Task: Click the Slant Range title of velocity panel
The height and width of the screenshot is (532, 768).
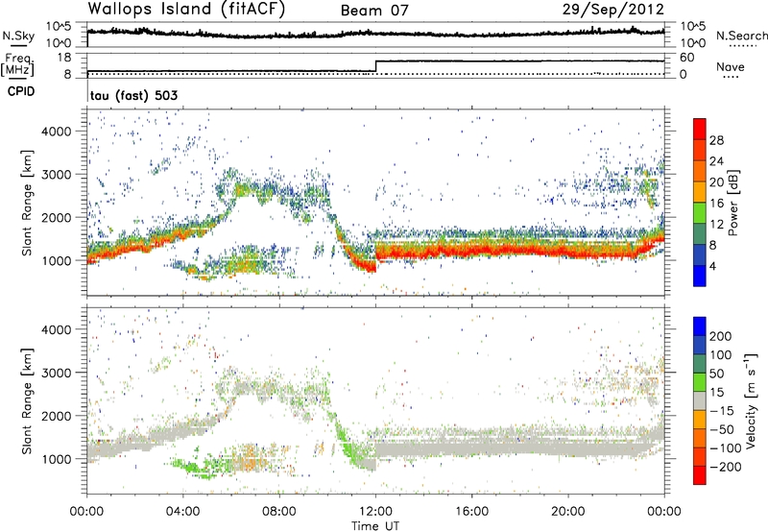Action: tap(27, 400)
